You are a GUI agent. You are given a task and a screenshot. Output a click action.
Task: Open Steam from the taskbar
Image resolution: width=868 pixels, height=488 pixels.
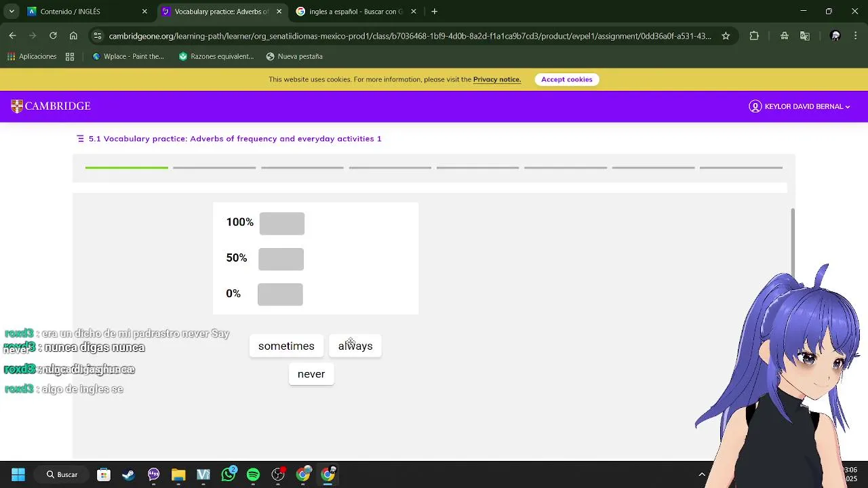pos(128,474)
